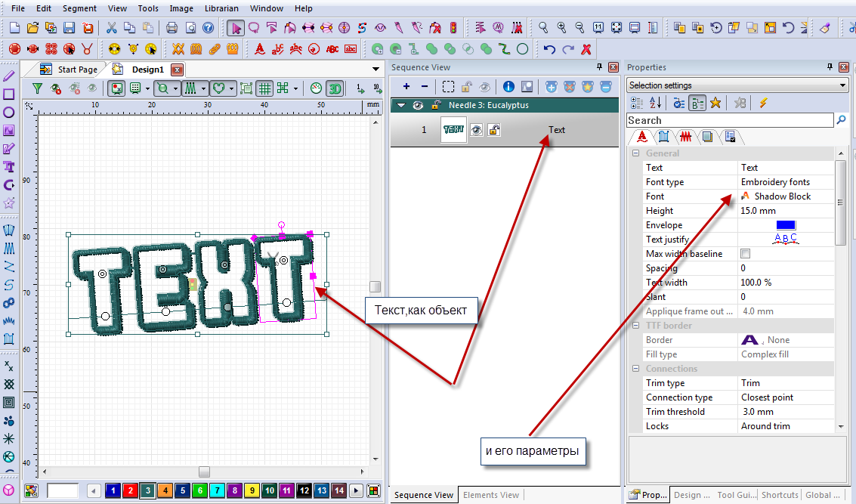The width and height of the screenshot is (856, 504).
Task: Click the Save disk icon
Action: click(70, 28)
